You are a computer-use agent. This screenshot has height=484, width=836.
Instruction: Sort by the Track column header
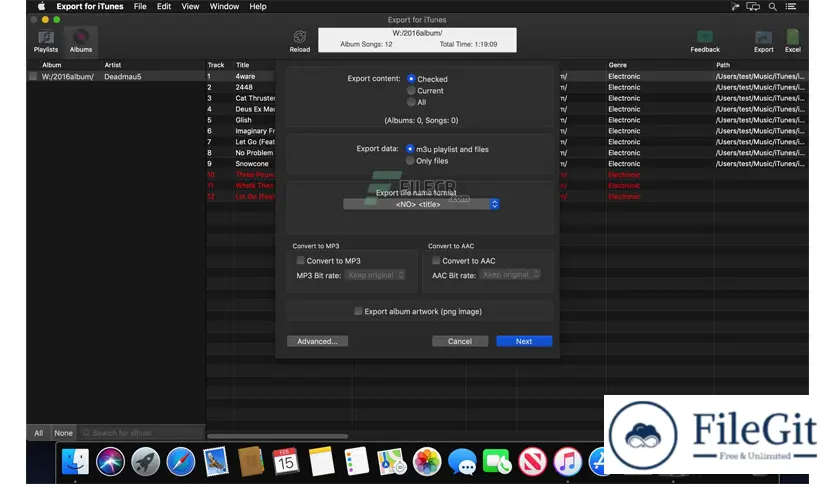215,65
